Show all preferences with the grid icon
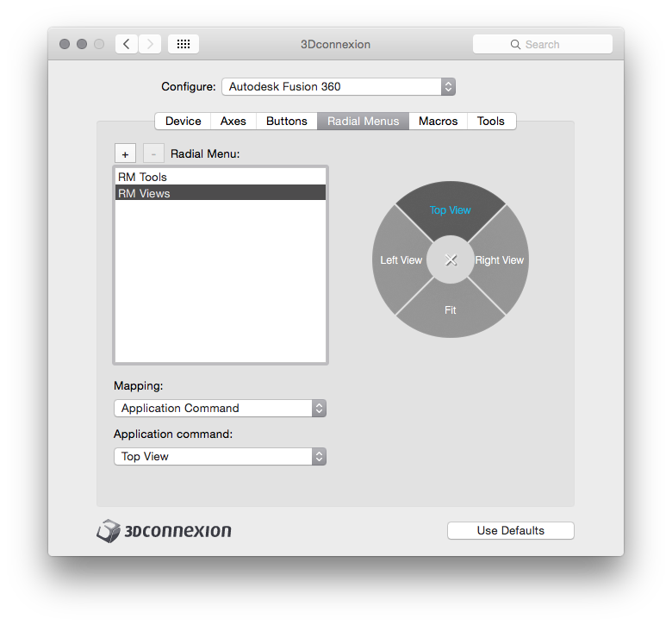This screenshot has width=672, height=625. click(x=184, y=44)
